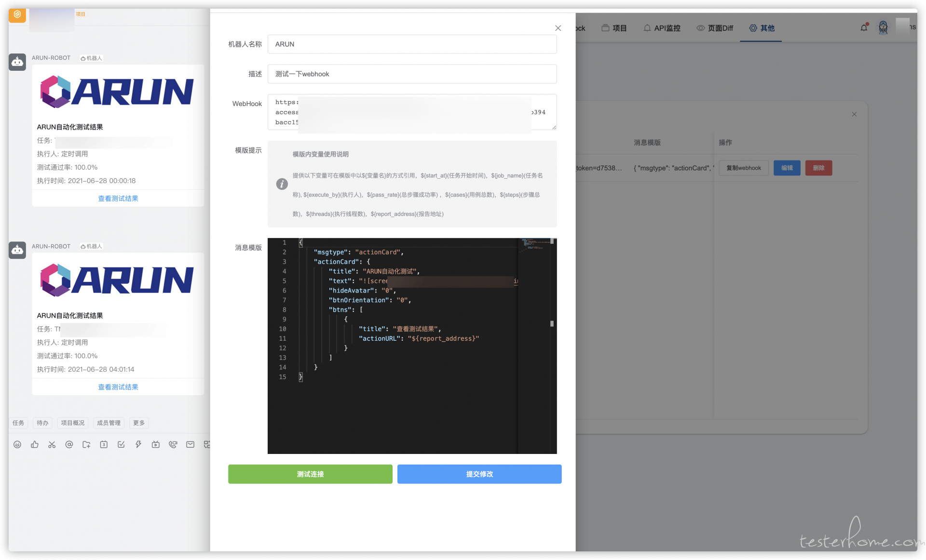Click the envelope mail icon
The height and width of the screenshot is (560, 926).
point(191,444)
